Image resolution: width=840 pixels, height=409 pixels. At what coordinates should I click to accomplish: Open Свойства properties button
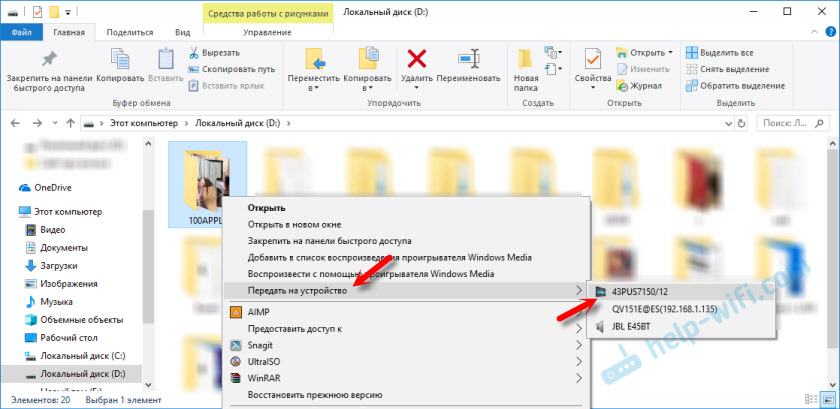[593, 69]
